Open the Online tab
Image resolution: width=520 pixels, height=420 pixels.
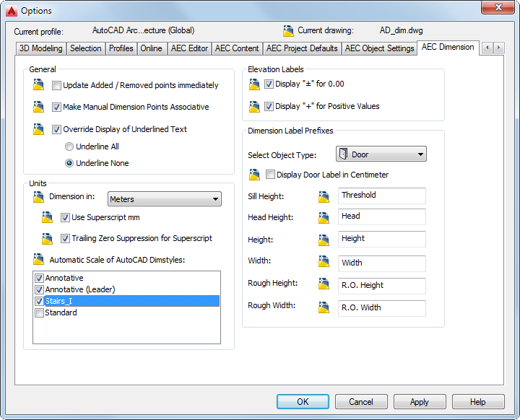pos(151,48)
